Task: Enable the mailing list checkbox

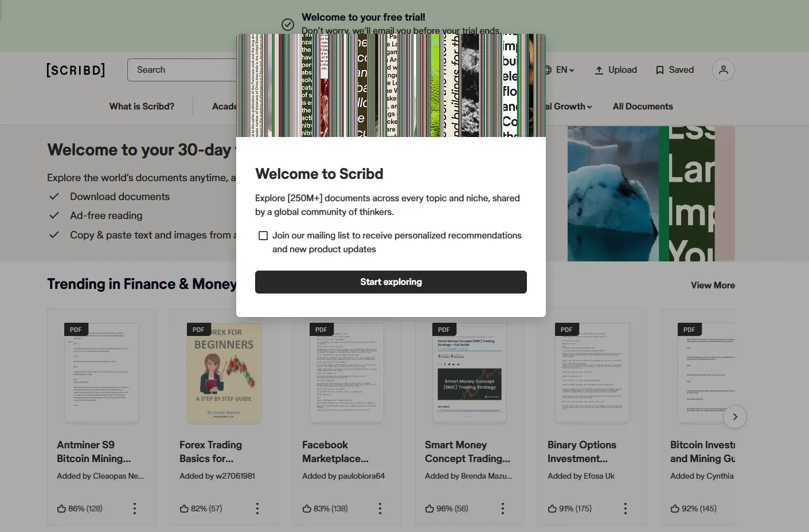Action: (263, 236)
